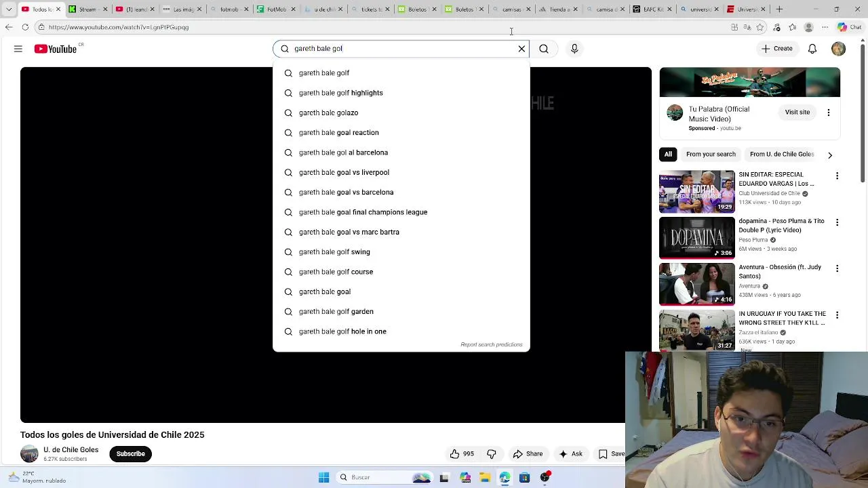Select suggestion gareth bale goal vs barcelona
Viewport: 868px width, 488px height.
point(401,192)
